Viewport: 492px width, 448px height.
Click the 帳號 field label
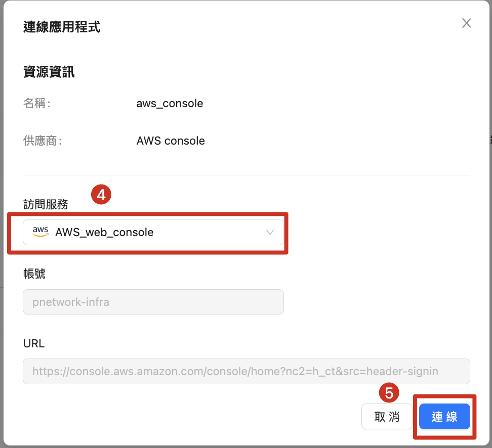34,274
